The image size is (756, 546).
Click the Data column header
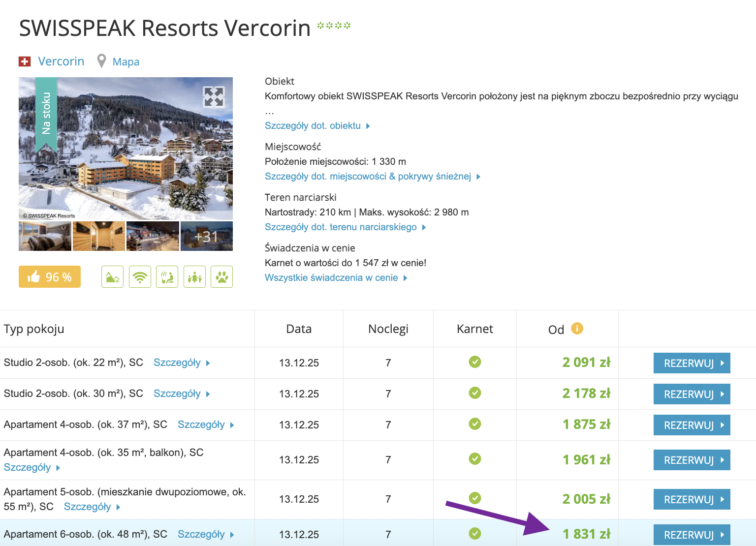299,329
